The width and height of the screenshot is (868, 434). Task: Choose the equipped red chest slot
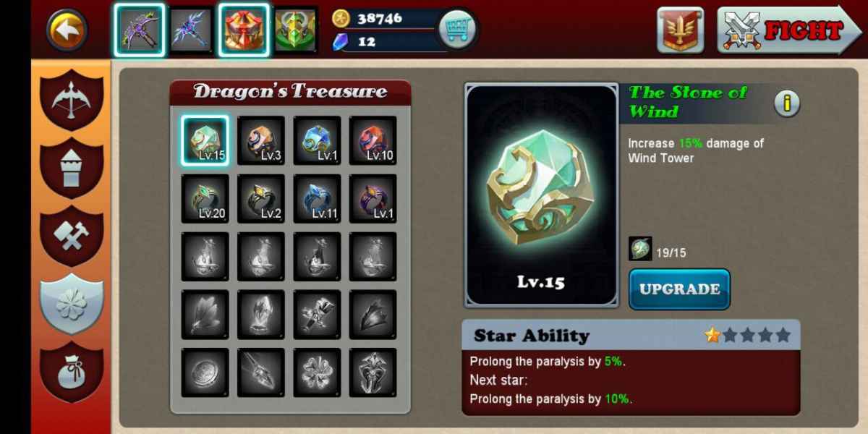click(x=244, y=30)
